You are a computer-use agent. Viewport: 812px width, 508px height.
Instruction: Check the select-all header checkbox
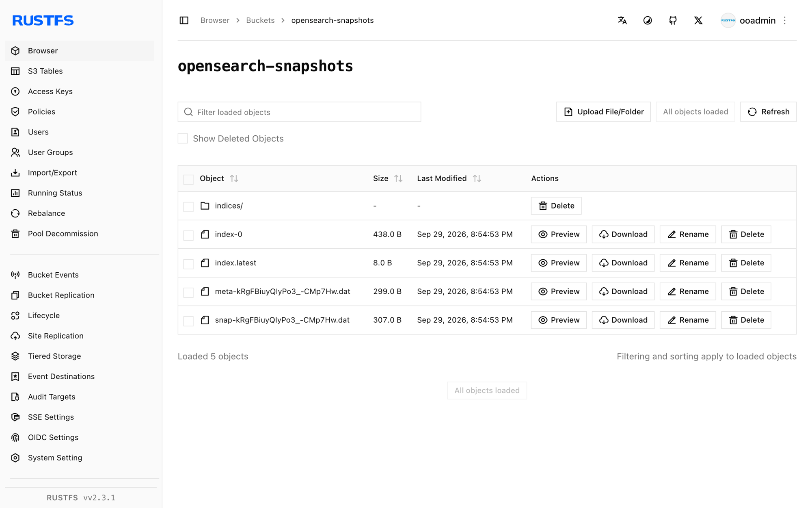coord(188,179)
